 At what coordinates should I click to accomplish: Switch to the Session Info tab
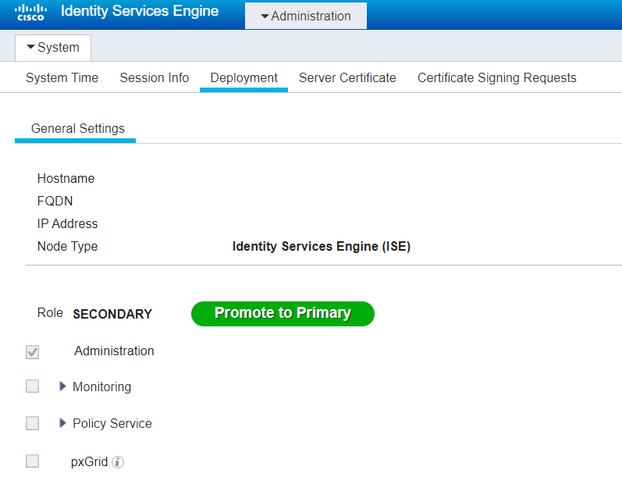154,78
